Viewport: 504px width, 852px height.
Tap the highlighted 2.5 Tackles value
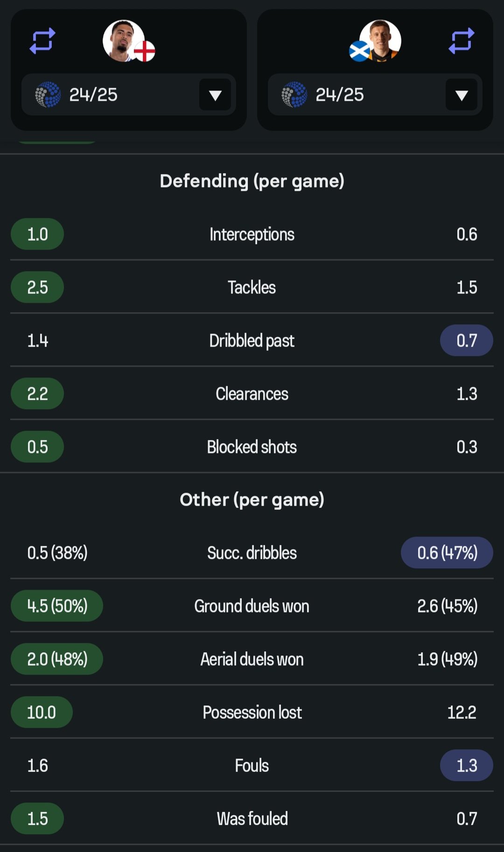(x=37, y=287)
